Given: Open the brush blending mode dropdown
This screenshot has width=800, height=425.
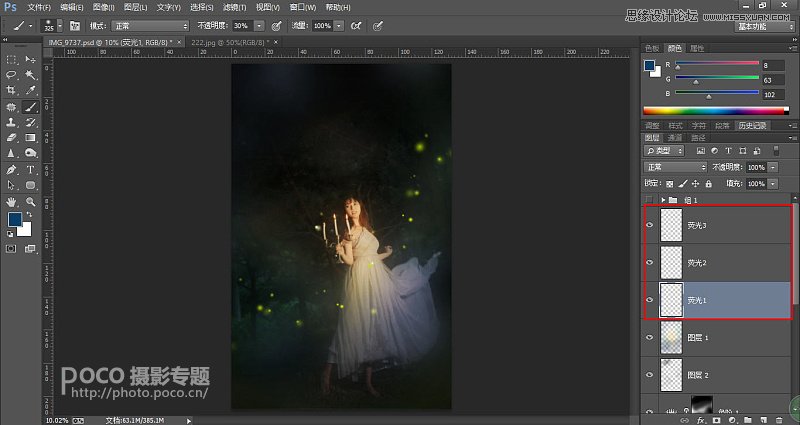Looking at the screenshot, I should (x=152, y=25).
